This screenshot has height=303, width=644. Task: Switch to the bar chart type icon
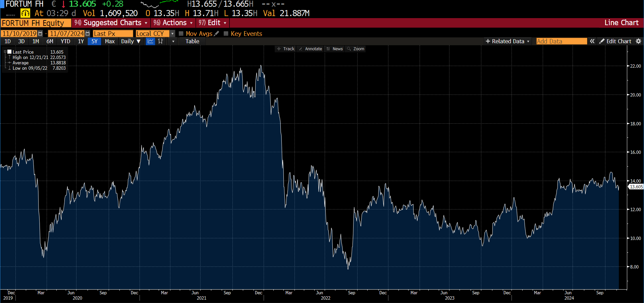(x=161, y=41)
